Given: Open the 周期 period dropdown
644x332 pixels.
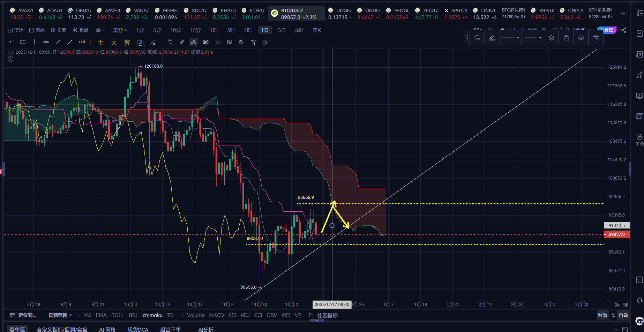Looking at the screenshot, I should pyautogui.click(x=120, y=30).
